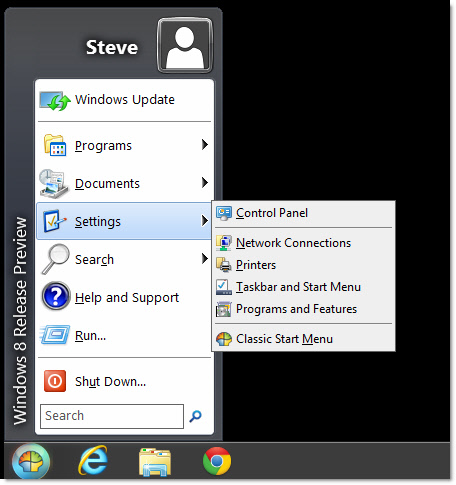This screenshot has width=456, height=485.
Task: Select the Search menu label with magnifier
Action: (x=94, y=260)
